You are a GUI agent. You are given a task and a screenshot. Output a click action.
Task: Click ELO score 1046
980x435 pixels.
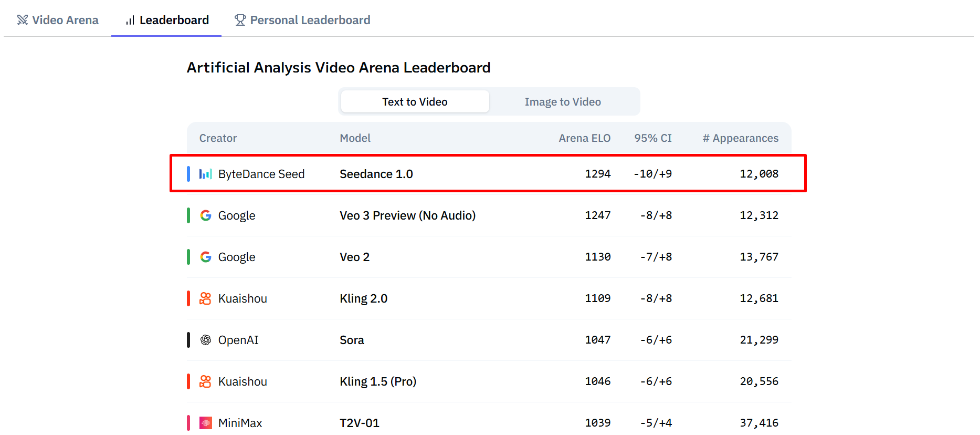tap(598, 381)
